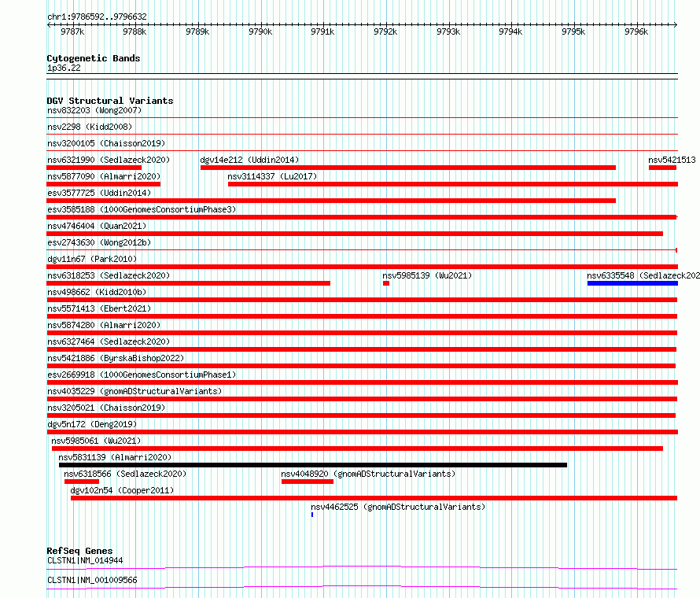The image size is (700, 598).
Task: Click the black nsv5831139 (Almarri2020) bar
Action: pyautogui.click(x=313, y=465)
